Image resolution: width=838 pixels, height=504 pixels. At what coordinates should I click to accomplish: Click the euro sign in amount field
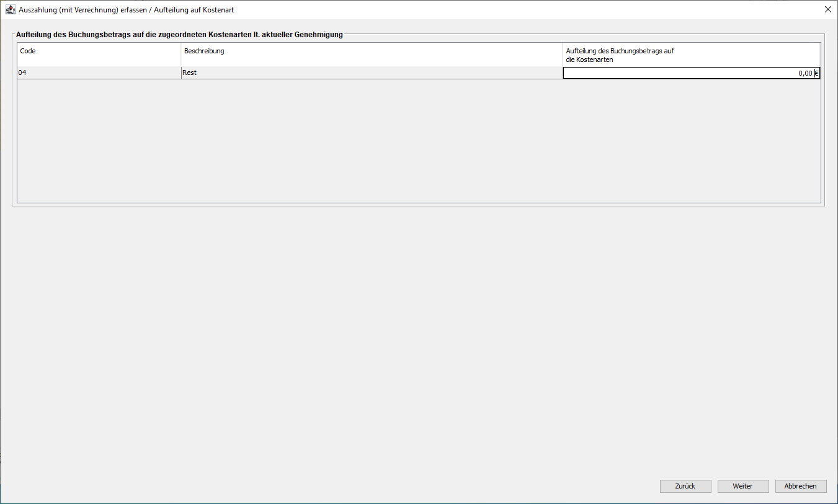817,73
